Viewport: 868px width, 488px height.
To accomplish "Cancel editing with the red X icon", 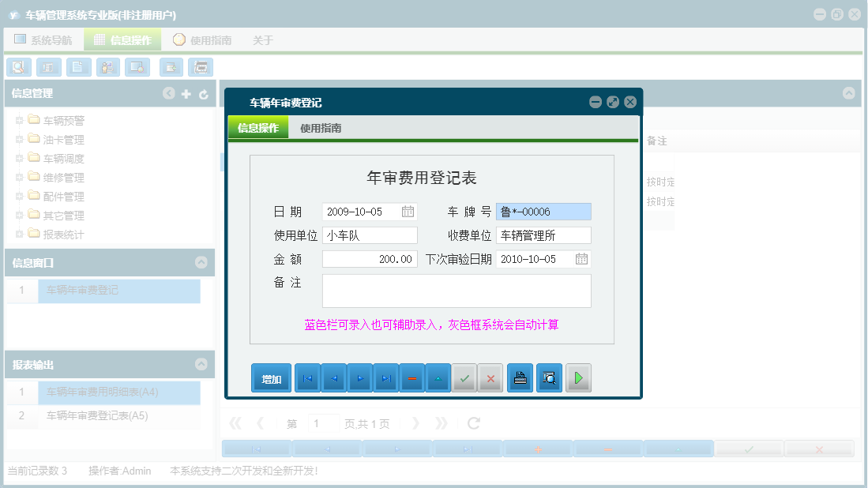I will (x=490, y=377).
